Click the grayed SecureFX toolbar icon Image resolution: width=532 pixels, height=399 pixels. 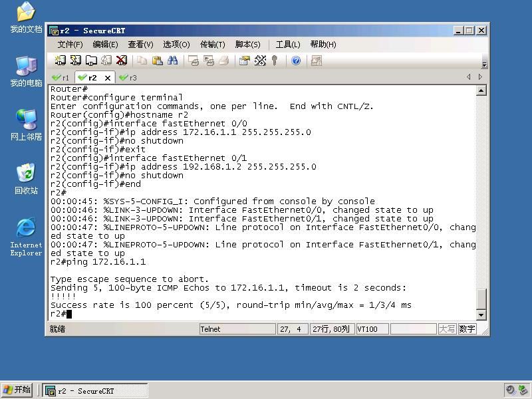[x=317, y=61]
